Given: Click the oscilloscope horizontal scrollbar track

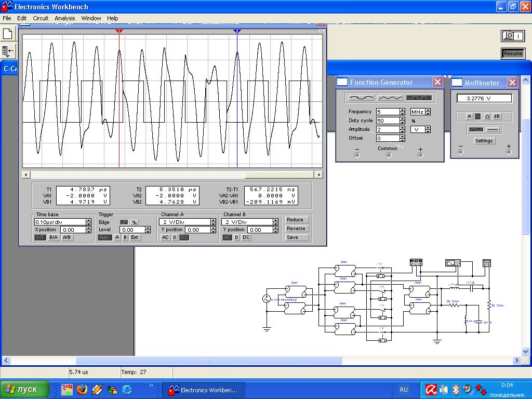Looking at the screenshot, I should tap(172, 175).
